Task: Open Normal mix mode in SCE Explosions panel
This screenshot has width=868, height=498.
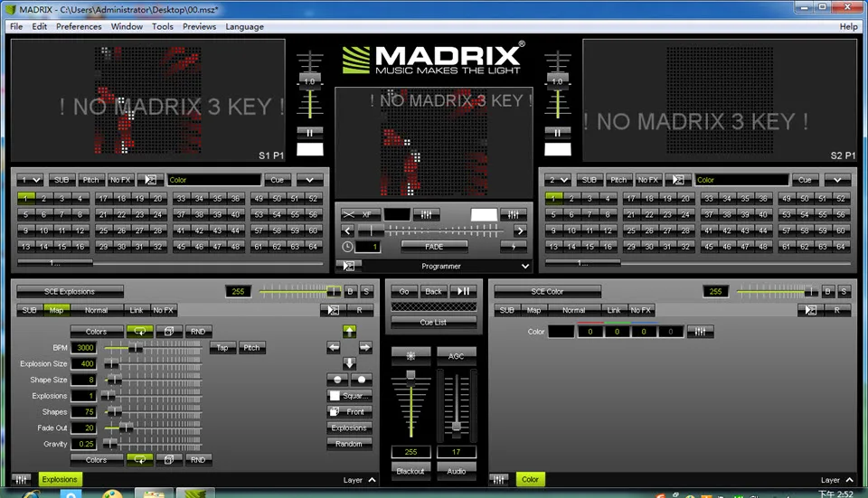Action: [97, 310]
